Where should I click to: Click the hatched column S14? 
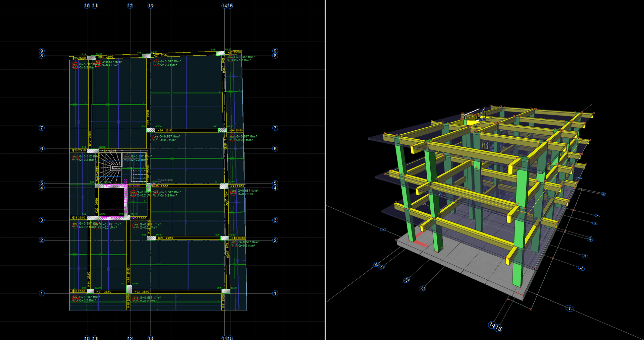(151, 130)
